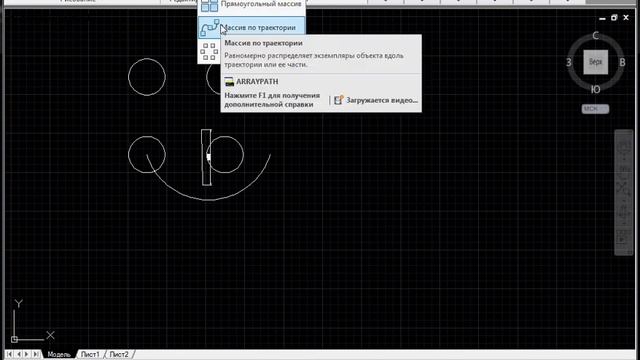
Task: Click the ViewCube Верх face
Action: click(x=596, y=62)
